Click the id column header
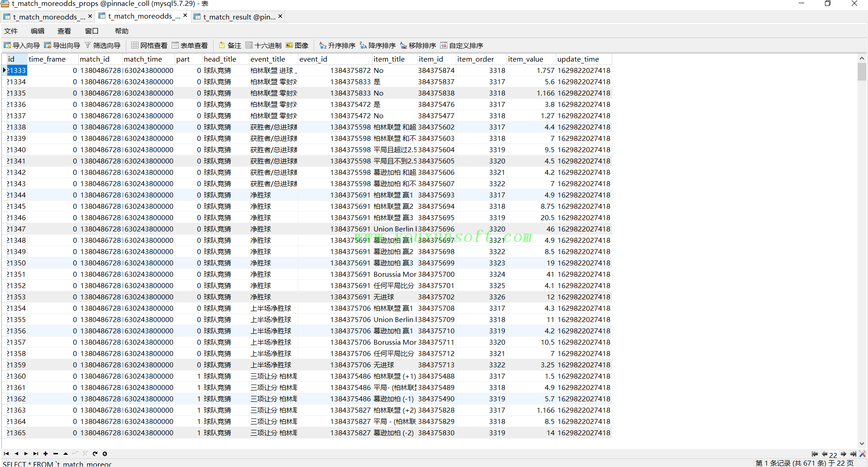This screenshot has width=868, height=467. coord(16,59)
